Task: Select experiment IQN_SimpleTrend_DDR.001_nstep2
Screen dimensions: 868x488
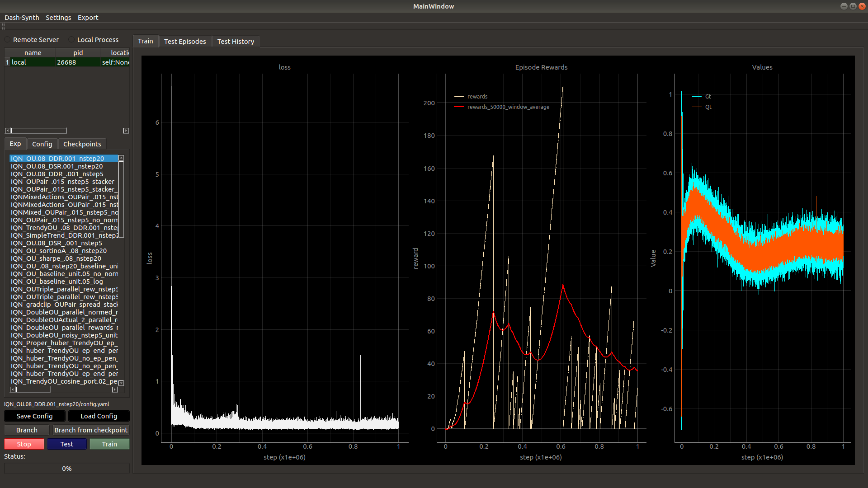Action: coord(64,235)
